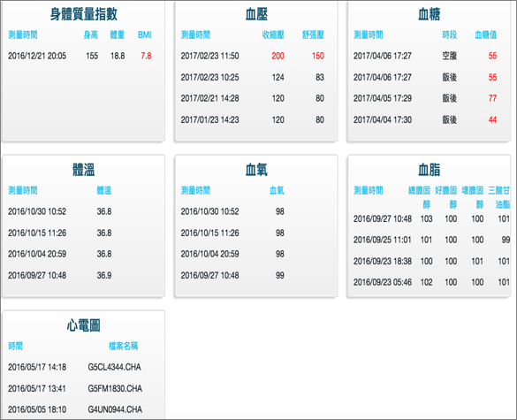Select blood lipid row 2016/09/25 11:01
Viewport: 517px width, 420px height.
coord(431,240)
